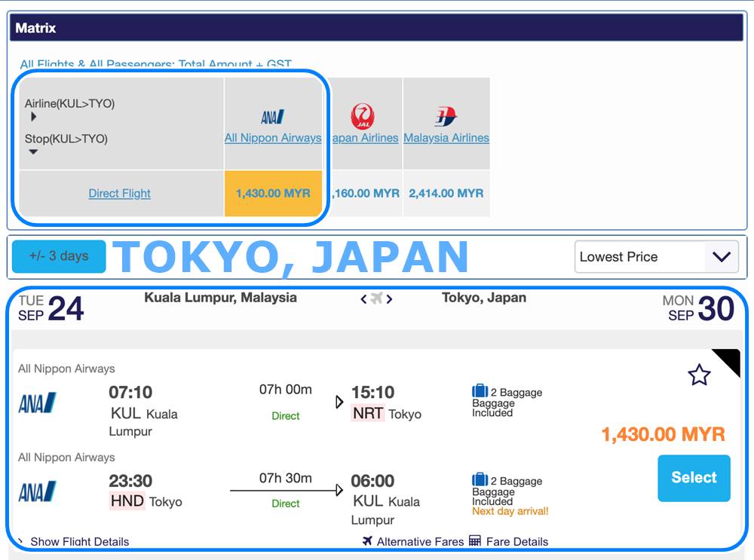
Task: Click the calculator icon beside Fare Details
Action: (475, 540)
